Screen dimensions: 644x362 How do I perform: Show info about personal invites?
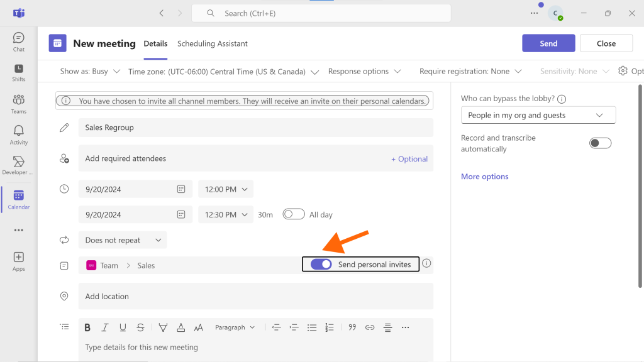(427, 263)
